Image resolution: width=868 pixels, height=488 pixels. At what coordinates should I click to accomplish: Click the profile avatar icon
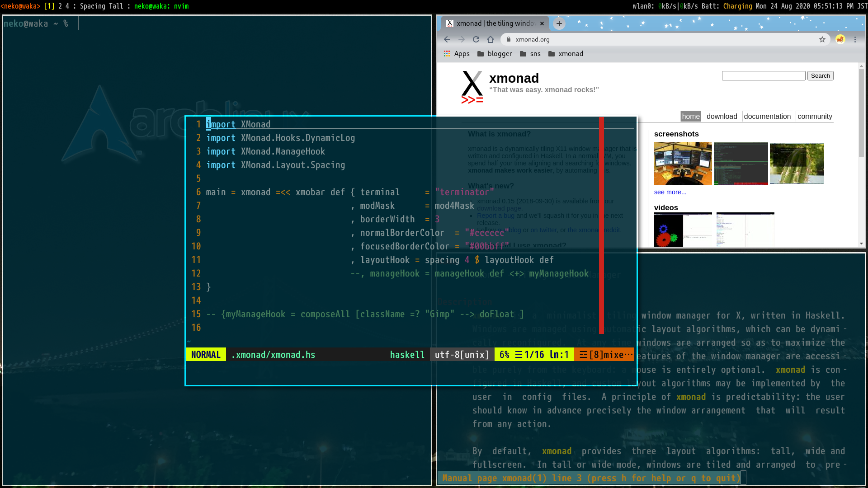[840, 39]
